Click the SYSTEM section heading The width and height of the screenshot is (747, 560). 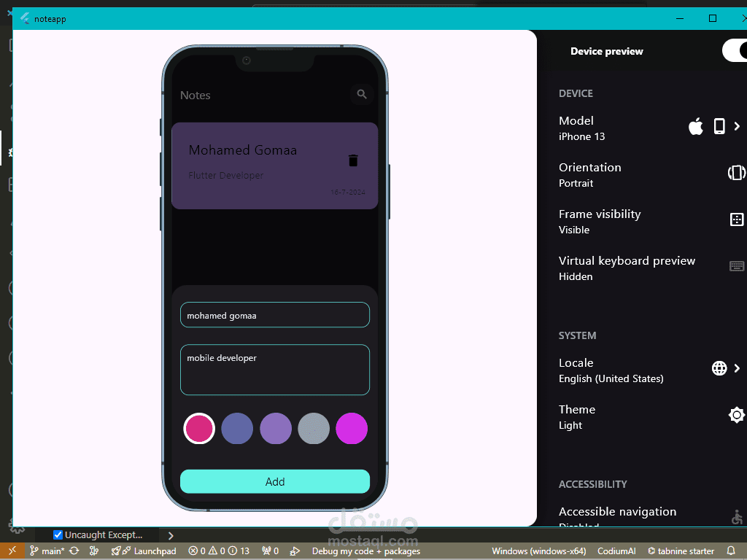point(577,335)
